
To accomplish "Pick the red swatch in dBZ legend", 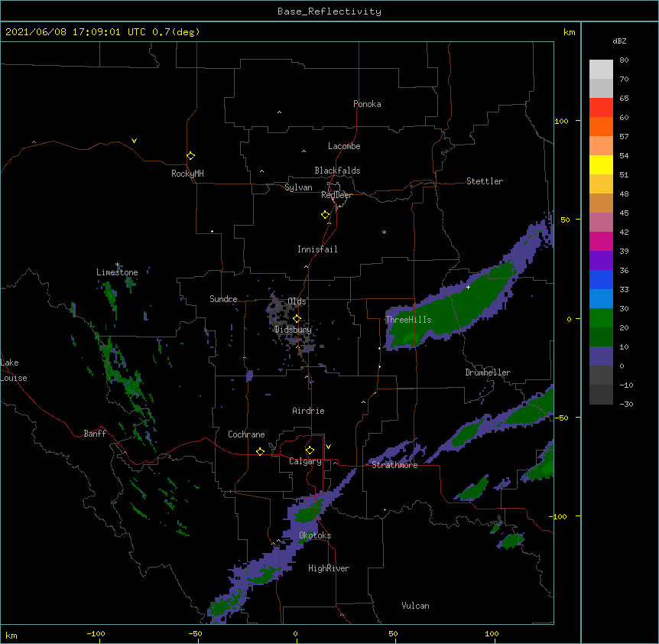I will point(601,108).
